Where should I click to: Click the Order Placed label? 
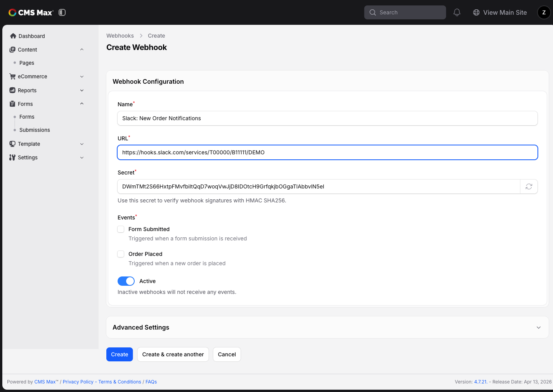145,254
